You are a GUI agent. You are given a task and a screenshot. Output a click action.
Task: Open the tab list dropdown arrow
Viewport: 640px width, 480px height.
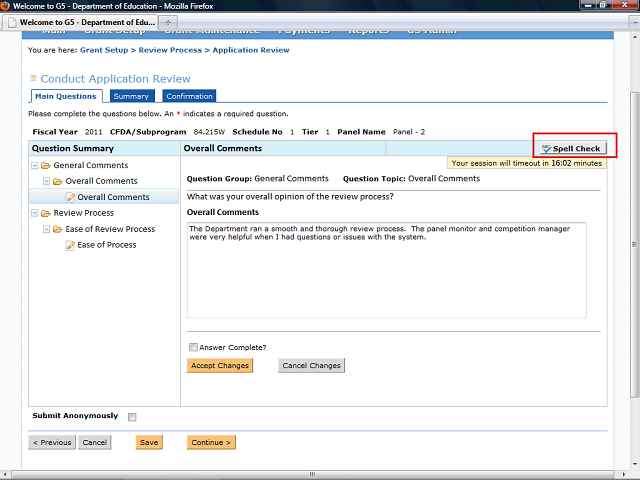tap(634, 22)
